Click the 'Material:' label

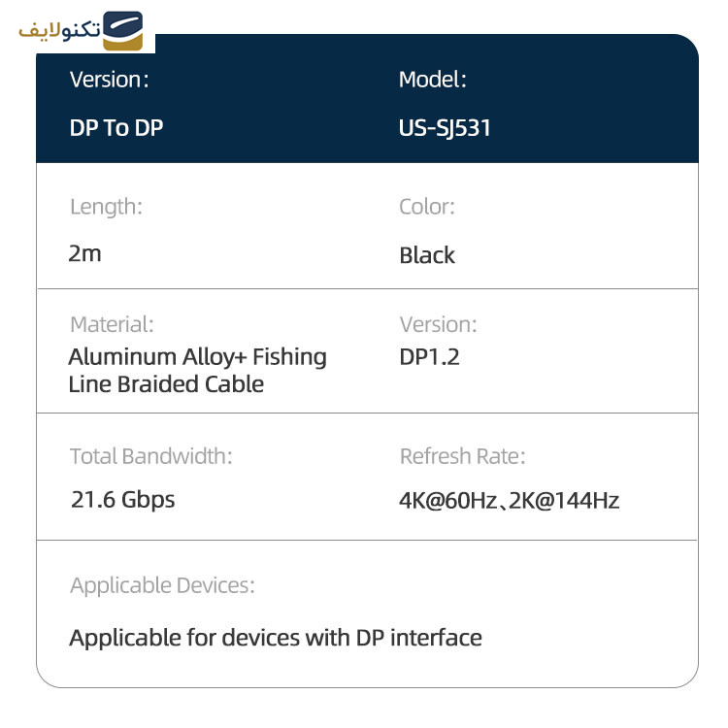click(x=112, y=324)
